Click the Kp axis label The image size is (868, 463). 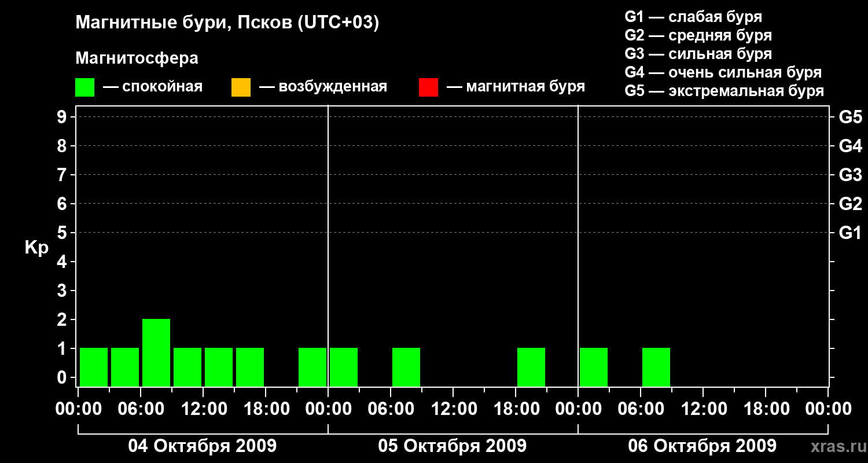pos(36,248)
